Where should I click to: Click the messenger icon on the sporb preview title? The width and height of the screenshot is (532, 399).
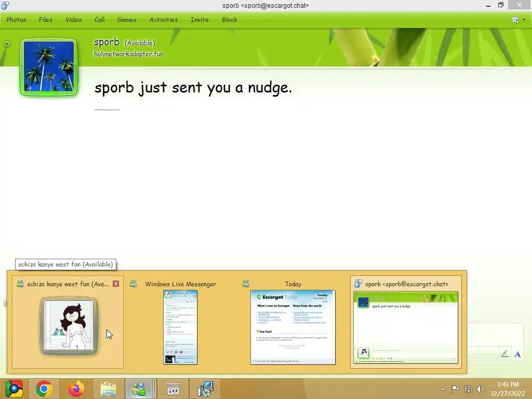pos(358,284)
